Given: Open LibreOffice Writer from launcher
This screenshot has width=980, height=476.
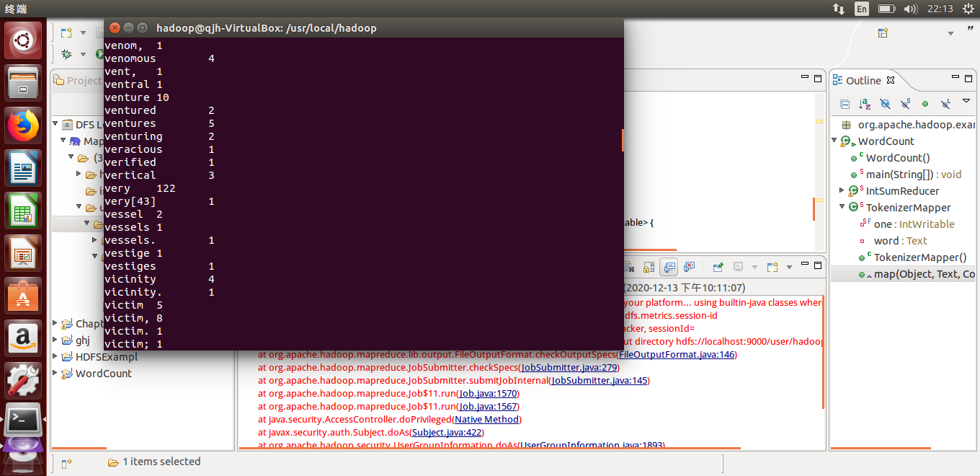Looking at the screenshot, I should pos(23,167).
